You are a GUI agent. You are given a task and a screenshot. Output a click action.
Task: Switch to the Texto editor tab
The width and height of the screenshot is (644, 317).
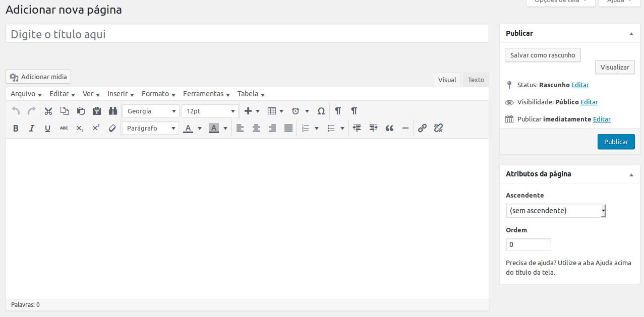[476, 80]
